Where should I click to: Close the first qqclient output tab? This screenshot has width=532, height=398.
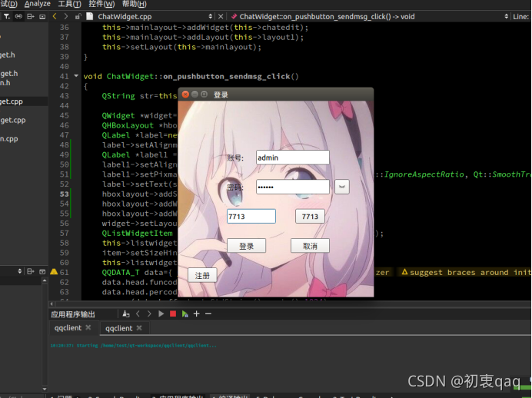[88, 327]
